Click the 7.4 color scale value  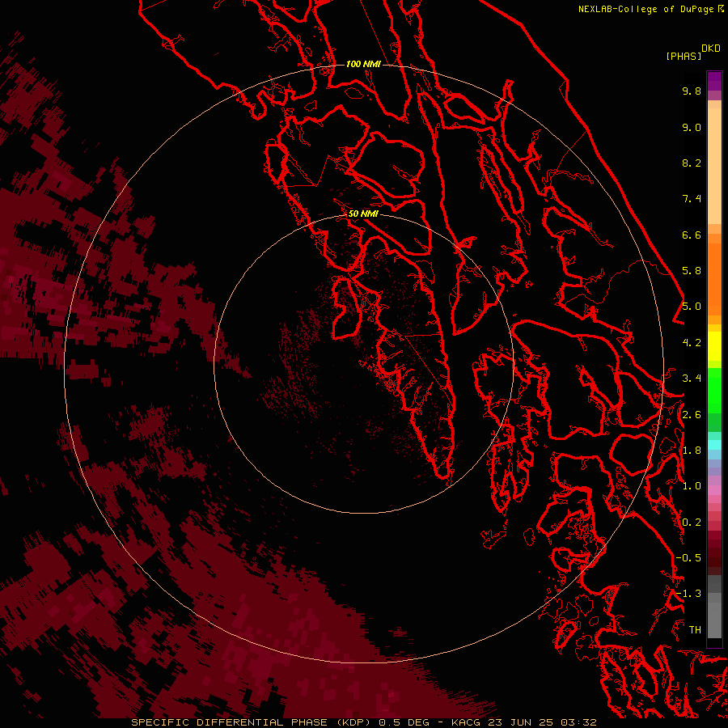pyautogui.click(x=692, y=199)
